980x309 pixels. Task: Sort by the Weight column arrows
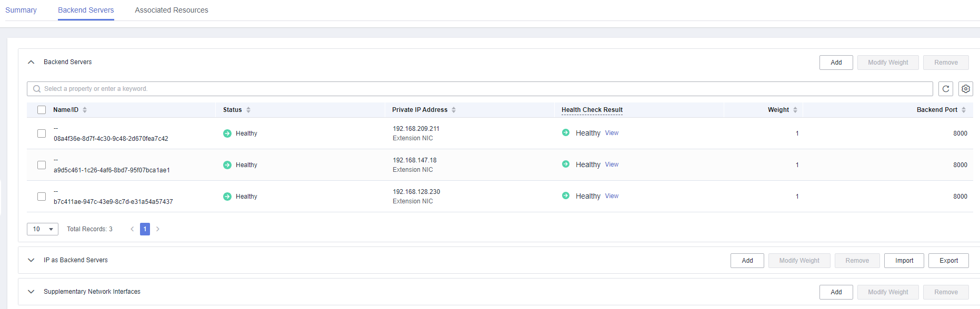pos(795,110)
